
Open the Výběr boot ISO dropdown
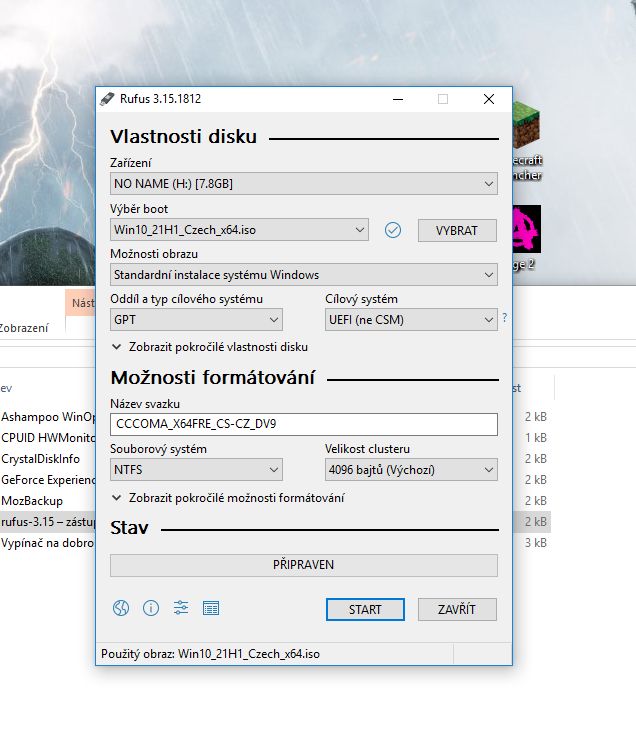pos(239,230)
